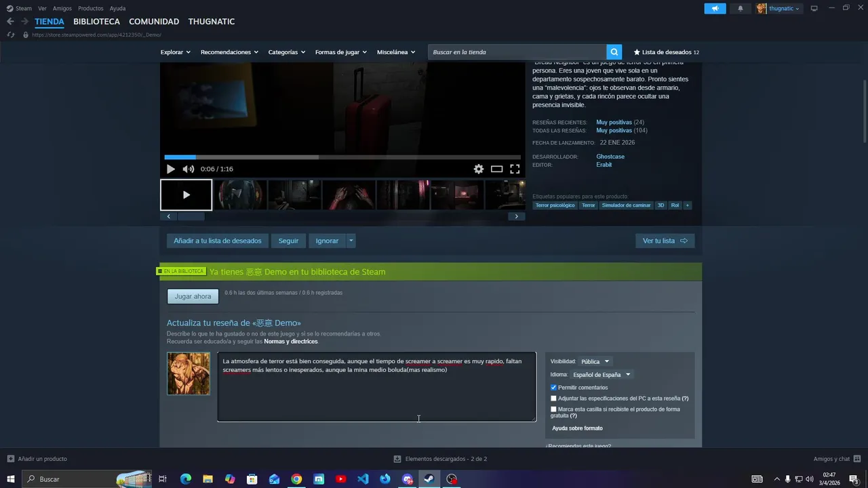The image size is (868, 488).
Task: Click Añadir a tu lista de deseados
Action: click(218, 241)
